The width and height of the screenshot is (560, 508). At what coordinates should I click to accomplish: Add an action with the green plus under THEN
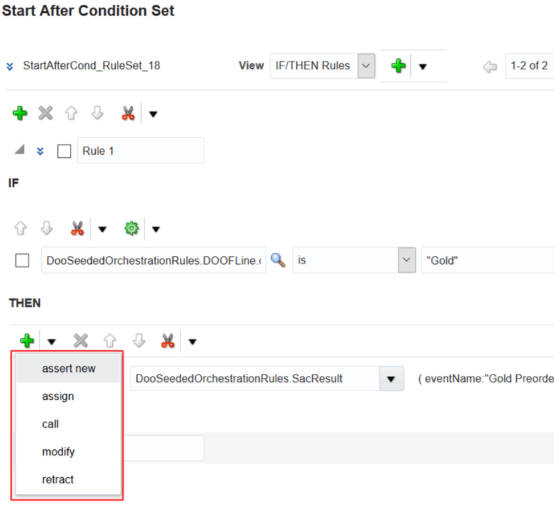(x=27, y=340)
